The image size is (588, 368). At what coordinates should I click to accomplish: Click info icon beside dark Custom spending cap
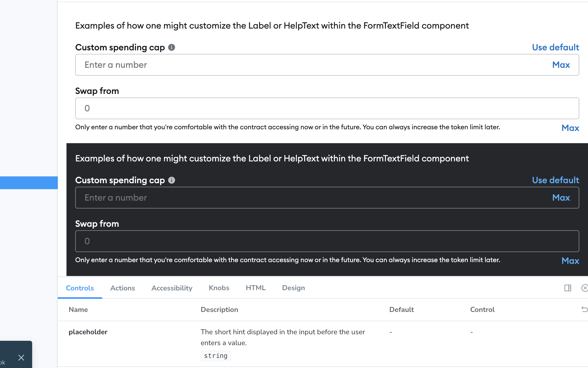pos(171,180)
